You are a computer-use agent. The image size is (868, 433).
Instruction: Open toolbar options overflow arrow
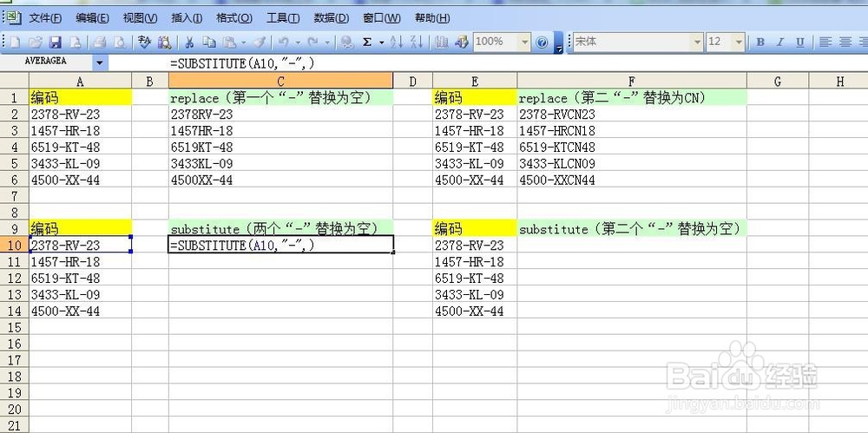(x=558, y=42)
